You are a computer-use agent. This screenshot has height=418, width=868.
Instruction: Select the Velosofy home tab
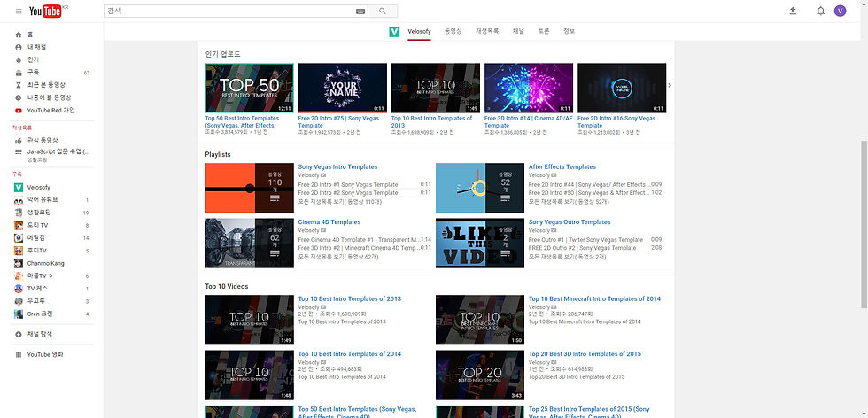point(419,32)
